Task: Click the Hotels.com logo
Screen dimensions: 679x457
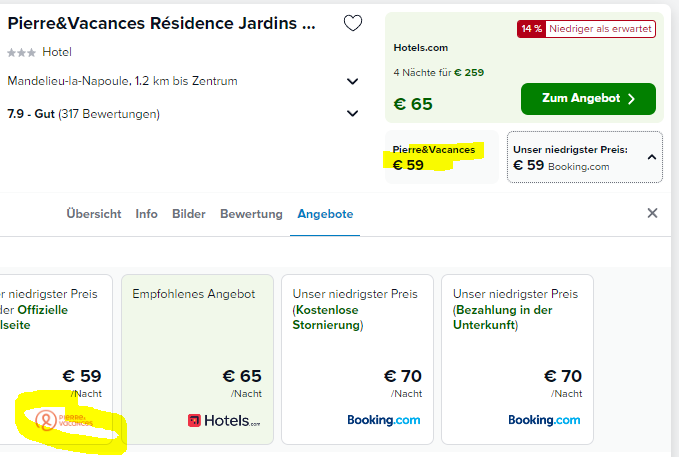Action: click(x=224, y=420)
